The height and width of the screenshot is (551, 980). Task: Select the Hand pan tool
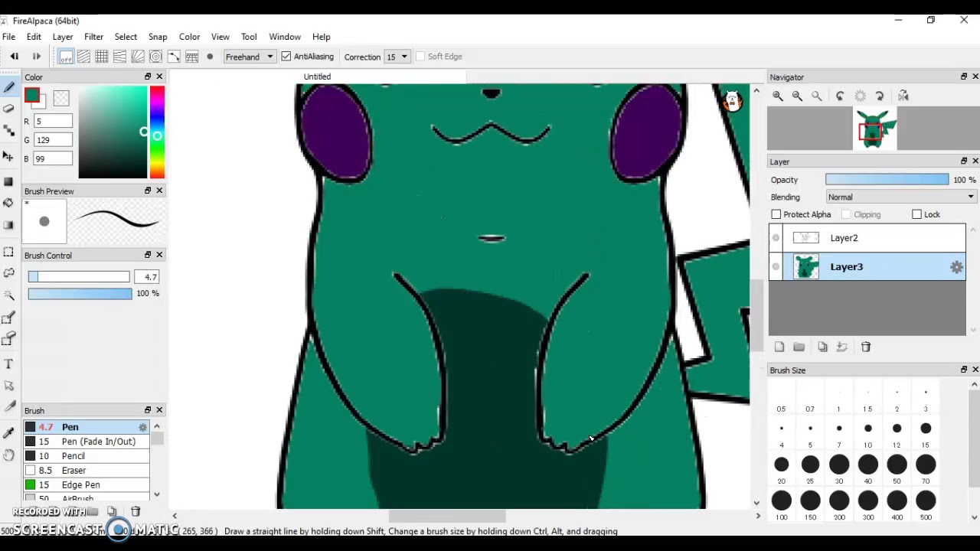8,455
